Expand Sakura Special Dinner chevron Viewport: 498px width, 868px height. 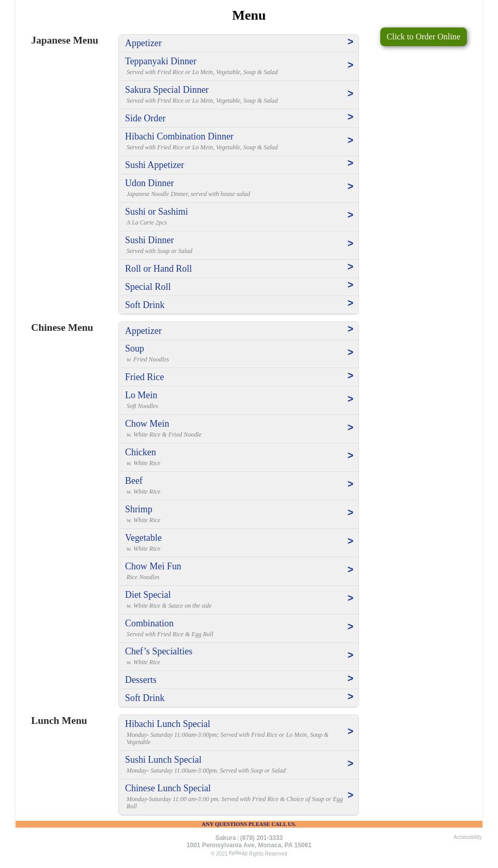pyautogui.click(x=350, y=94)
